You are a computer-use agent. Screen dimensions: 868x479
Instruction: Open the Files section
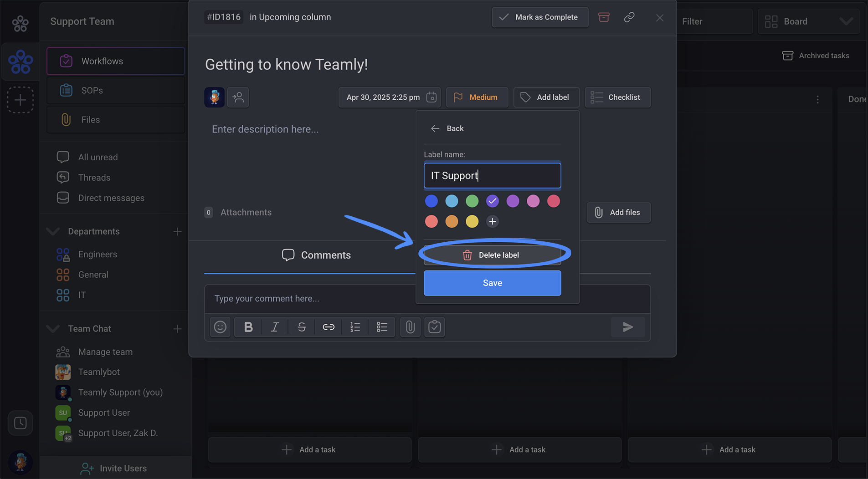tap(116, 120)
